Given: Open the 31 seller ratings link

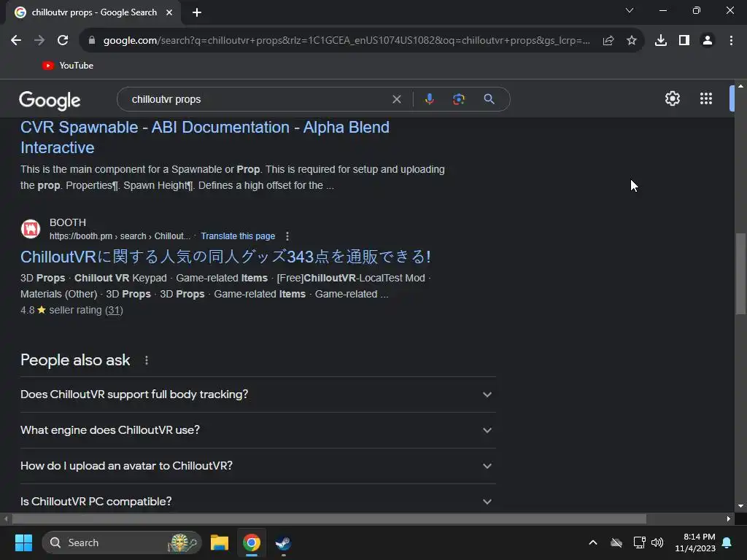Looking at the screenshot, I should click(x=114, y=310).
